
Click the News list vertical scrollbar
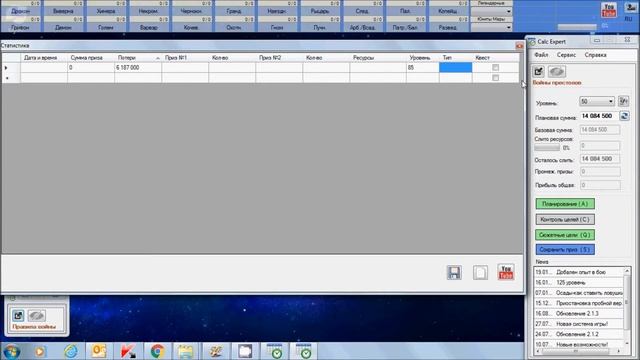[627, 307]
